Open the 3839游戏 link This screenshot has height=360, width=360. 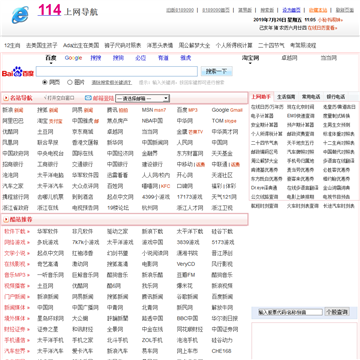188,242
